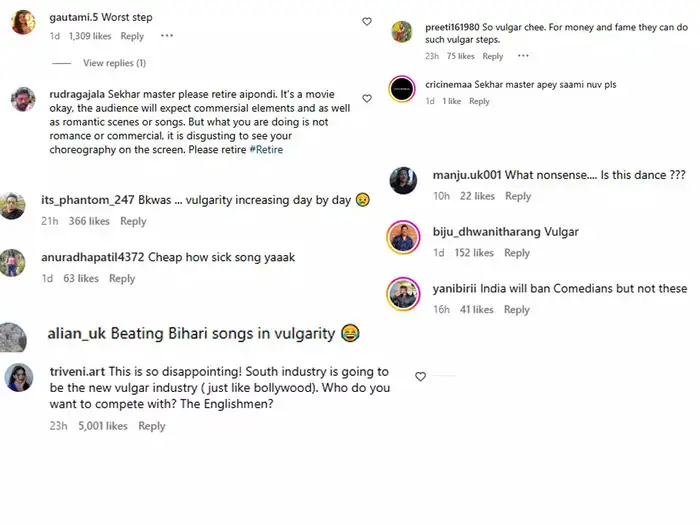Open the #Retire hashtag link
Screen dimensions: 700x525
(266, 150)
